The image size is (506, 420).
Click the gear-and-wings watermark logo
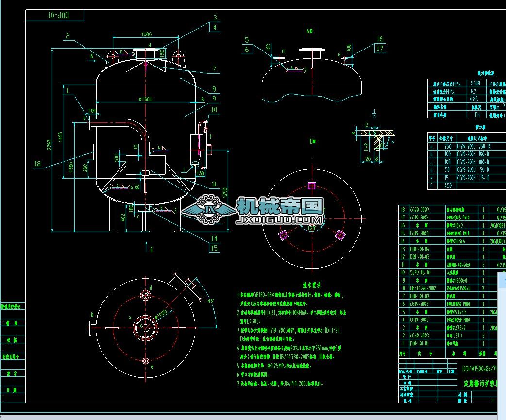pos(211,210)
